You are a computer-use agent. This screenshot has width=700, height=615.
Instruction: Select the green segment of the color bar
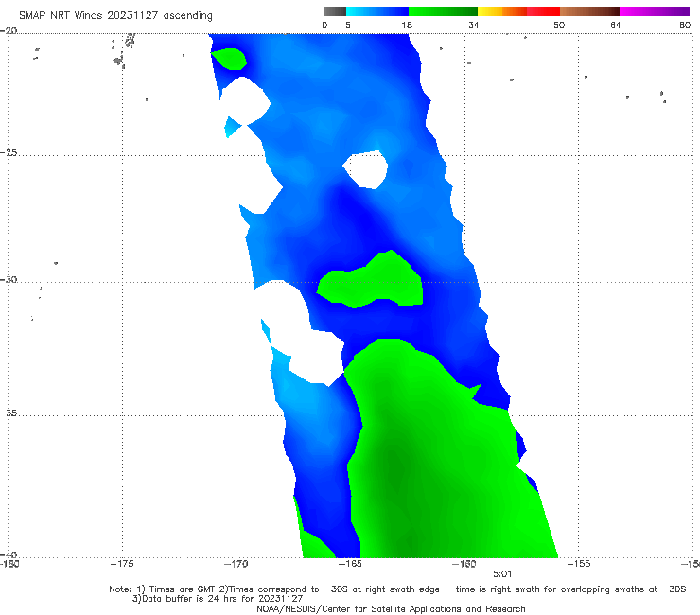(443, 11)
